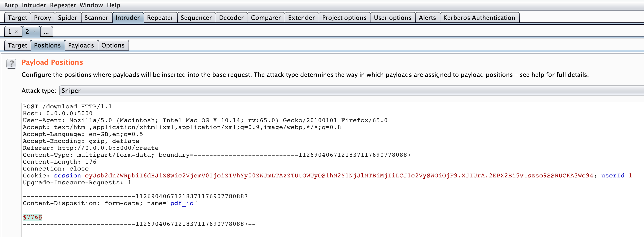Close Intruder attack tab 2
The image size is (644, 237).
pyautogui.click(x=34, y=32)
